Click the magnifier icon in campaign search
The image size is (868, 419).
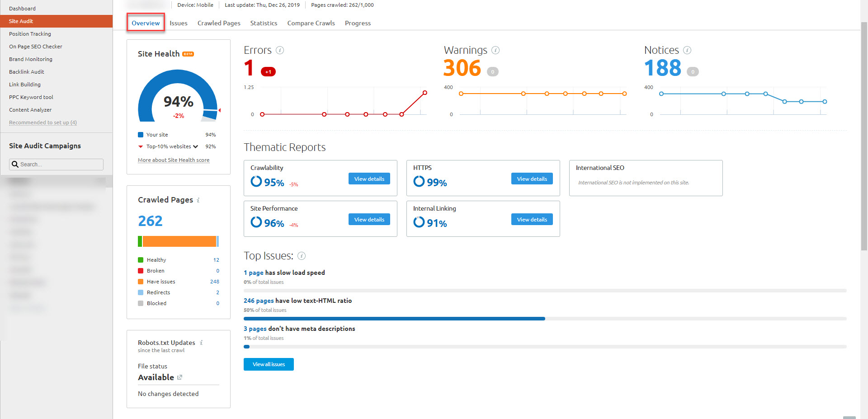15,165
